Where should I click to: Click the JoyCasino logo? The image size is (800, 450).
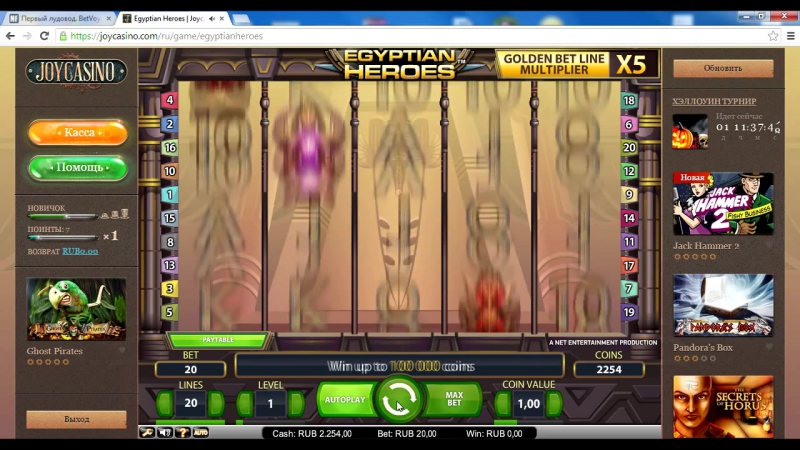coord(76,72)
